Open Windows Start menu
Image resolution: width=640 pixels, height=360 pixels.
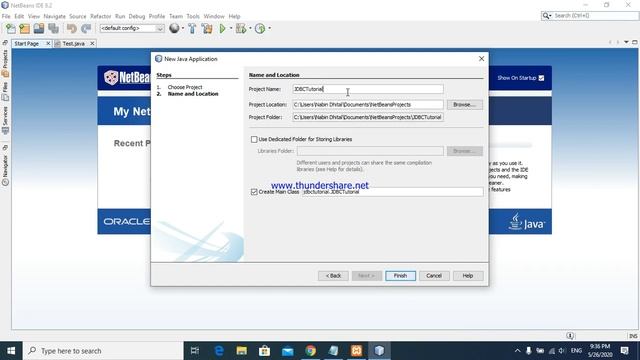pos(11,351)
